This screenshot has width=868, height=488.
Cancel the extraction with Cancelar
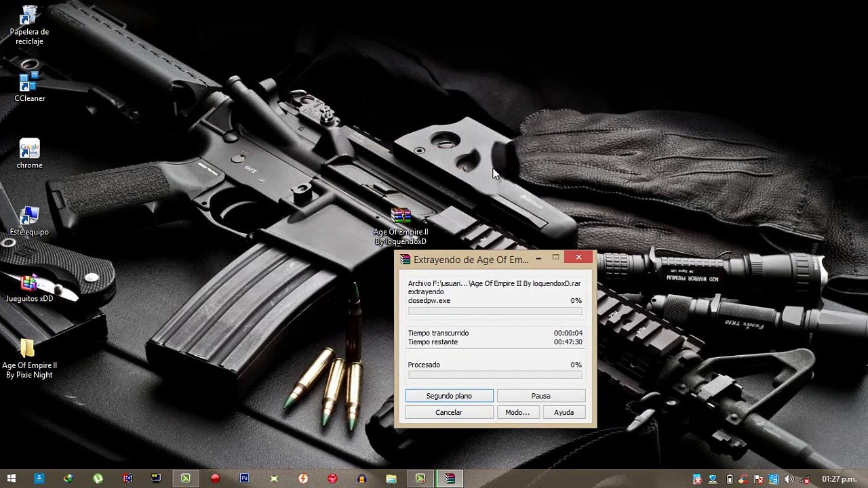coord(449,412)
